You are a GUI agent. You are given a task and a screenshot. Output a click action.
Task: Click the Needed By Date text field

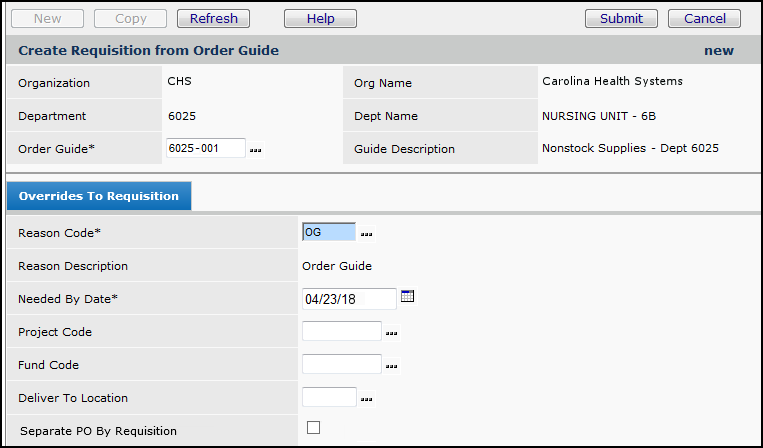click(x=348, y=299)
